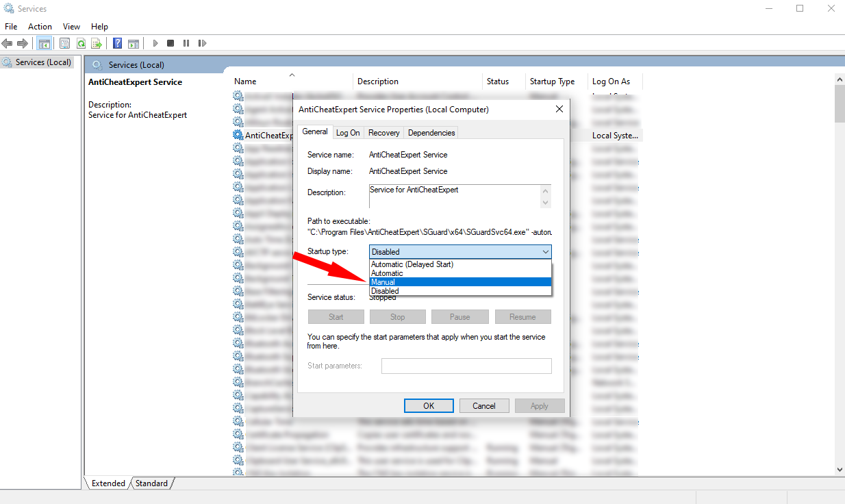Click the Start parameters input field

pyautogui.click(x=466, y=366)
